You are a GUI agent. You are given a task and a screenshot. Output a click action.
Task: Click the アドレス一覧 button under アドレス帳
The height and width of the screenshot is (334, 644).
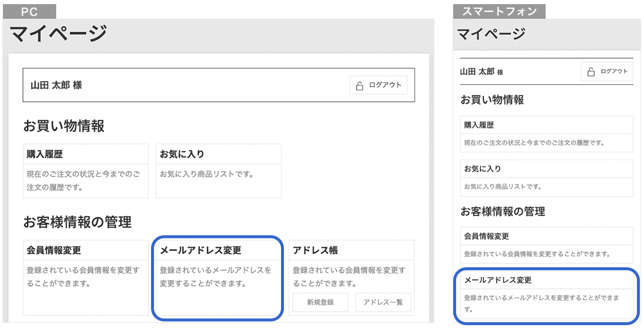pos(383,302)
